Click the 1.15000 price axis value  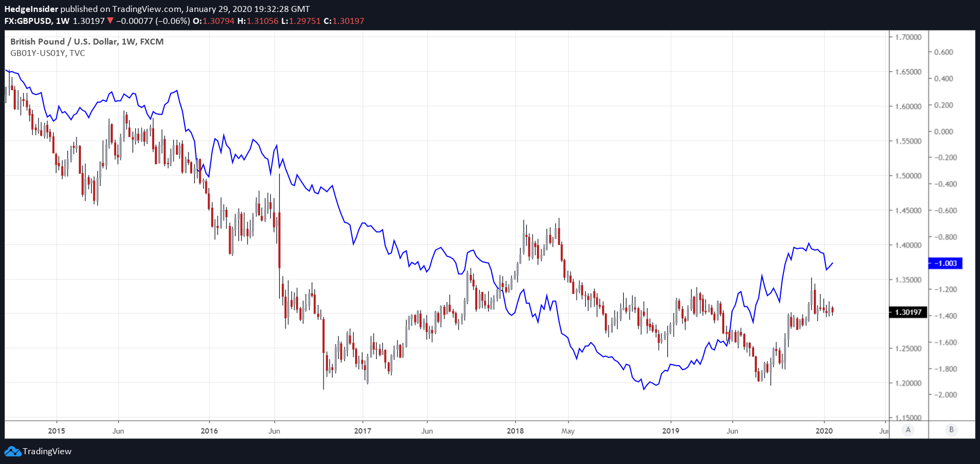pos(908,418)
